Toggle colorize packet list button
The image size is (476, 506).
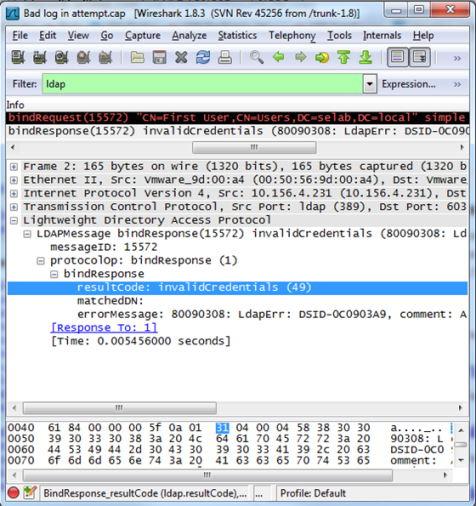(397, 57)
